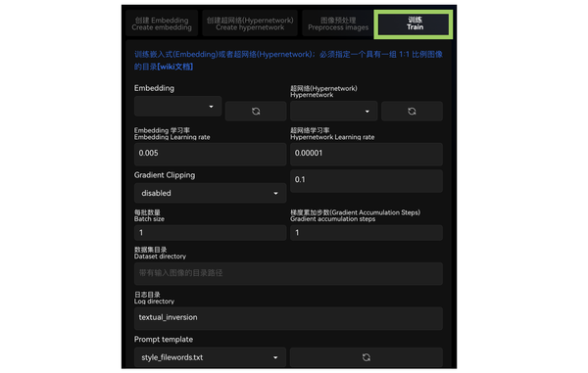This screenshot has height=373, width=588.
Task: Click the Log directory textual_inversion field
Action: [288, 318]
